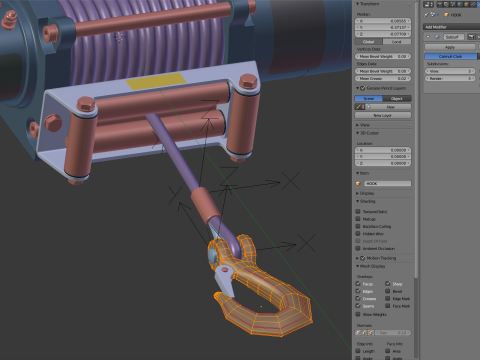Enable face normals display icon

coord(371,333)
